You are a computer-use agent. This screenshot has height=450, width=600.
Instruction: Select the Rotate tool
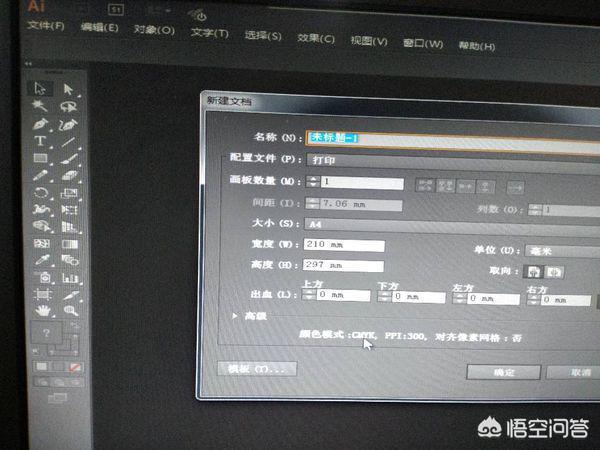pos(41,192)
